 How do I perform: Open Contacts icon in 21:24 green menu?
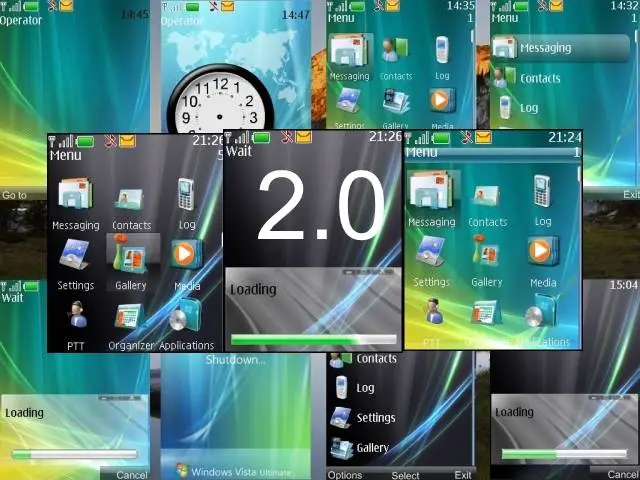click(487, 196)
